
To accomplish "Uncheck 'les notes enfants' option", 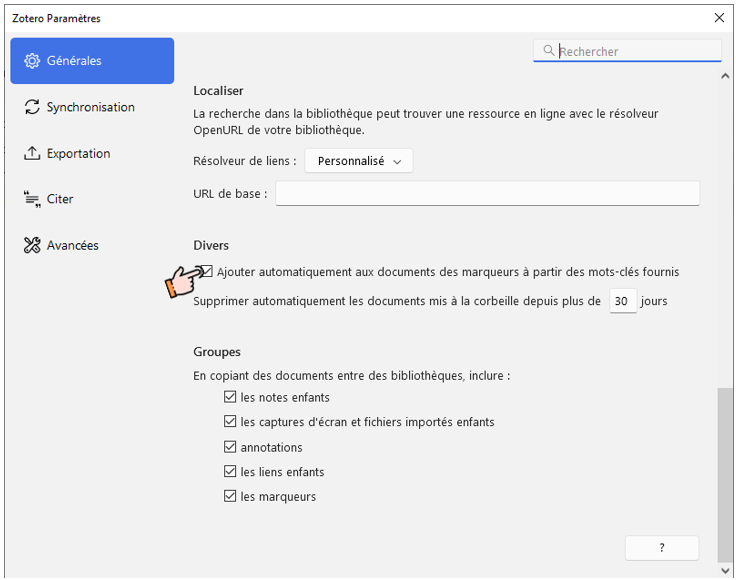I will [x=230, y=397].
